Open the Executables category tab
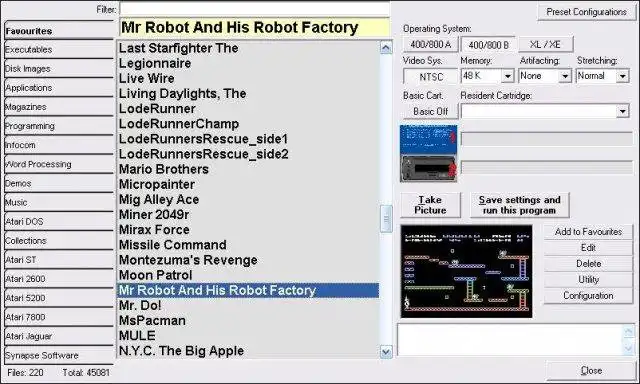This screenshot has height=384, width=640. coord(59,50)
